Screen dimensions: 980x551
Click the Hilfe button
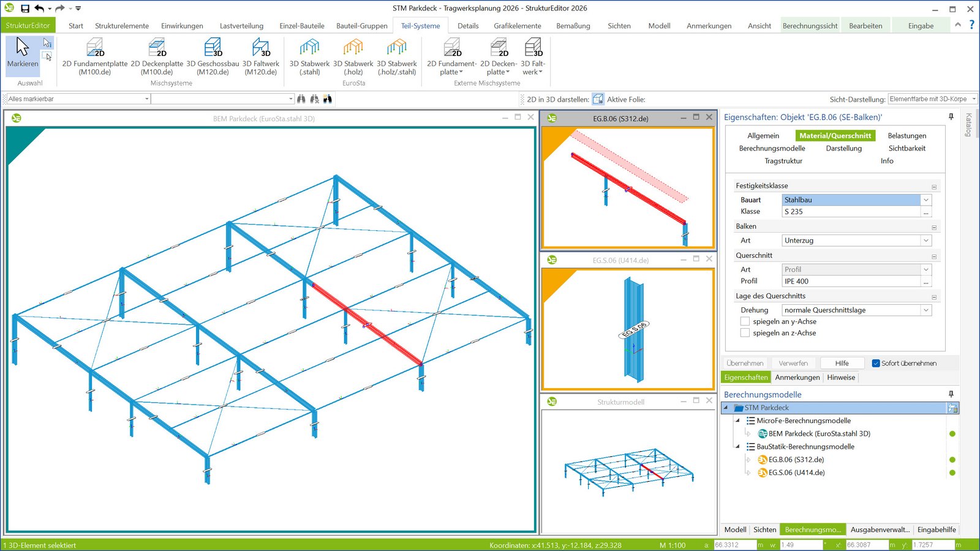click(x=842, y=363)
